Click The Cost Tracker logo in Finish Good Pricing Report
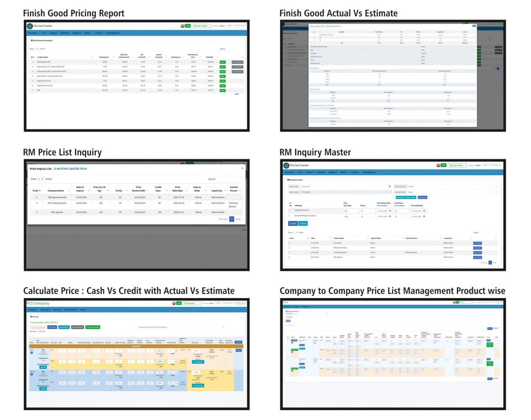 pyautogui.click(x=30, y=26)
